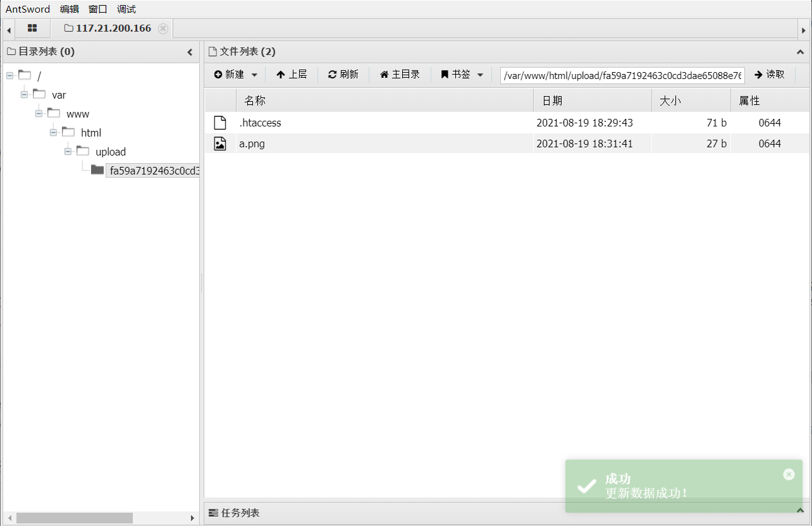The height and width of the screenshot is (526, 812).
Task: Click the scrollbar left arrow in tree panel
Action: (x=8, y=518)
